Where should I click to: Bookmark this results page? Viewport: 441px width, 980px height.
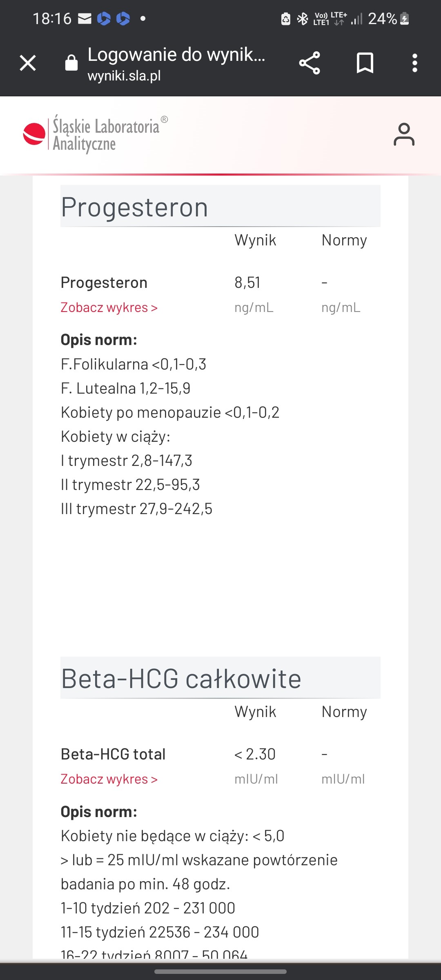pyautogui.click(x=365, y=63)
